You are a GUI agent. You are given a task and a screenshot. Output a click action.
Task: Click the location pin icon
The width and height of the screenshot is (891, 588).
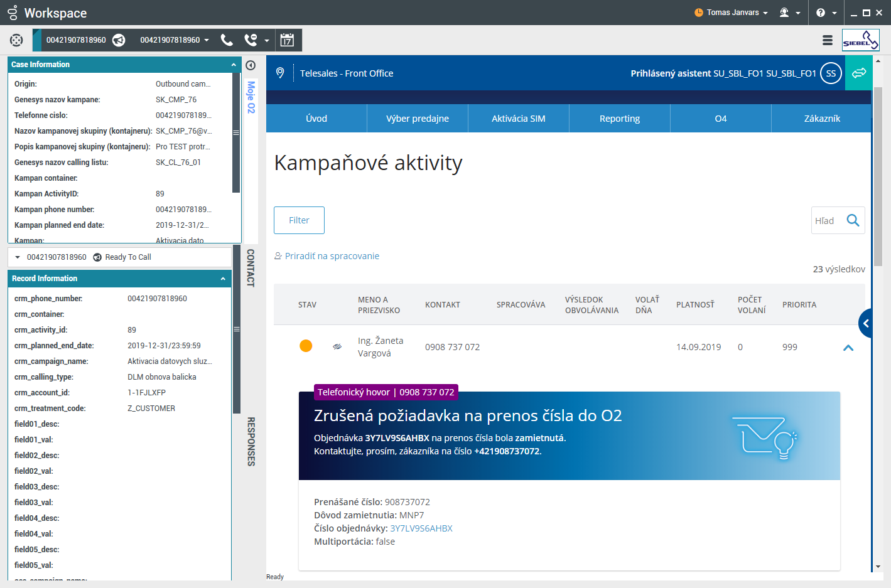(280, 73)
